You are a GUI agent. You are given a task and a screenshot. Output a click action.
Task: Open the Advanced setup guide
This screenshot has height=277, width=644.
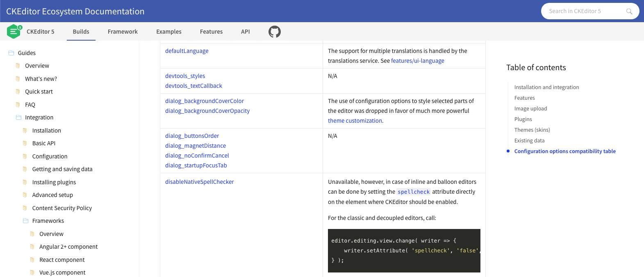coord(52,195)
